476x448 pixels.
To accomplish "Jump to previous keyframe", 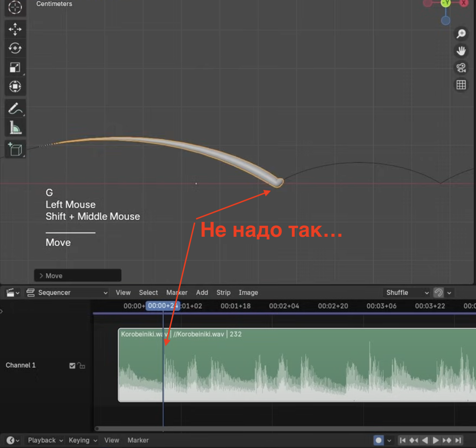I will [x=414, y=440].
